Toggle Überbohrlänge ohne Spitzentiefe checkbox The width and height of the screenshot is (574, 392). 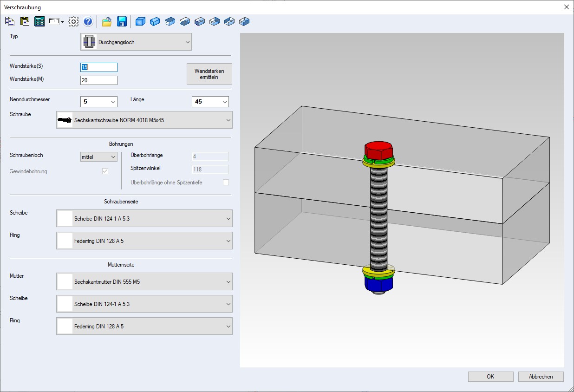click(226, 183)
